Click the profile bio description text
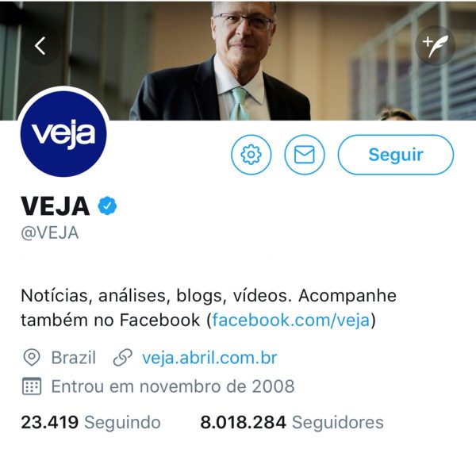Image resolution: width=476 pixels, height=476 pixels. 208,308
